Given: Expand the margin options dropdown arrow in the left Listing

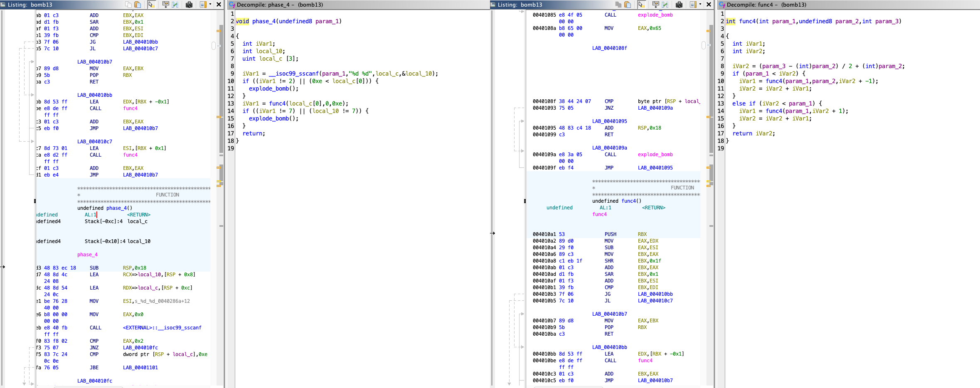Looking at the screenshot, I should tap(210, 5).
